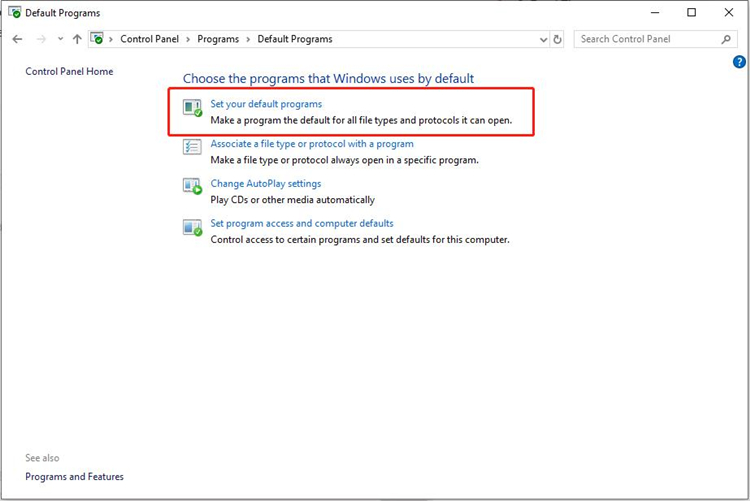The image size is (750, 501).
Task: Click the Set your default programs icon
Action: coord(192,110)
